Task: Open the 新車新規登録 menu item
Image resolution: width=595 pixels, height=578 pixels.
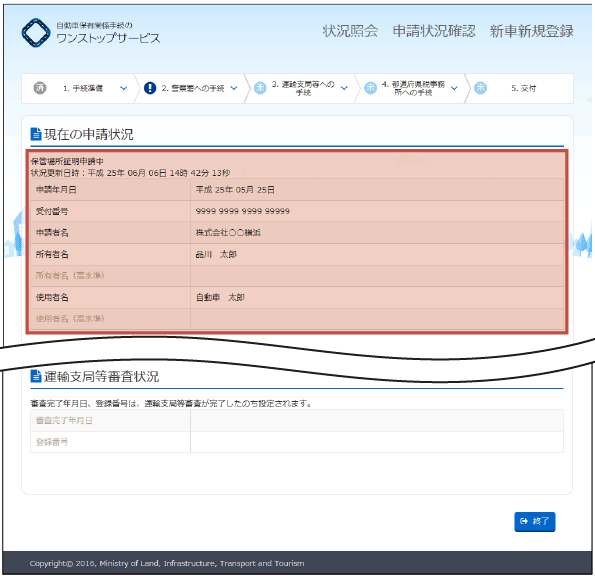Action: 531,31
